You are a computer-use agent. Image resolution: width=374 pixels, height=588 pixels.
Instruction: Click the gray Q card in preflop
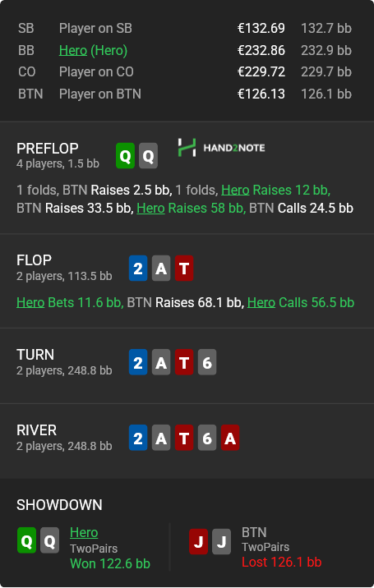pyautogui.click(x=148, y=156)
